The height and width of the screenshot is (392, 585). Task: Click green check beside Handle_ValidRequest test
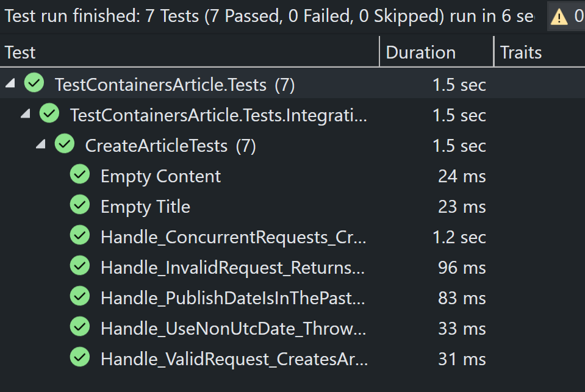coord(80,358)
